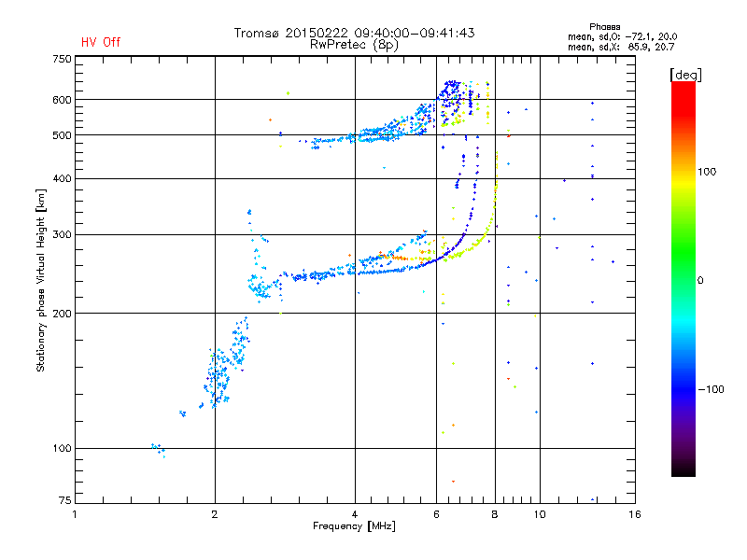Click the '10' frequency axis label
Image resolution: width=747 pixels, height=560 pixels.
point(540,514)
